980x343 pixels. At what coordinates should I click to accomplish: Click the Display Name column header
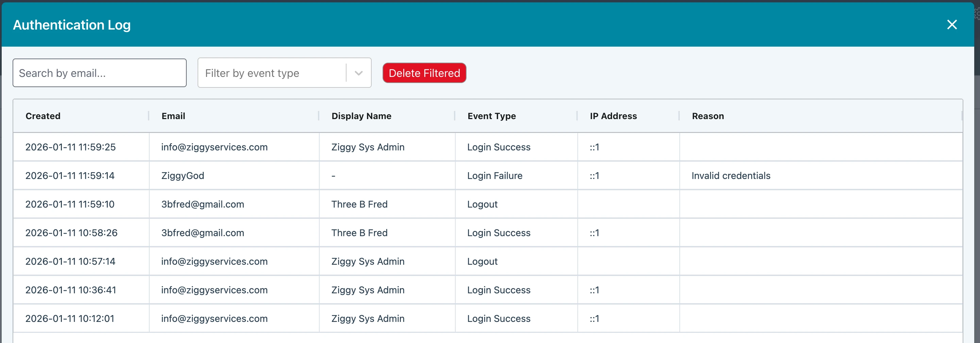pos(361,116)
